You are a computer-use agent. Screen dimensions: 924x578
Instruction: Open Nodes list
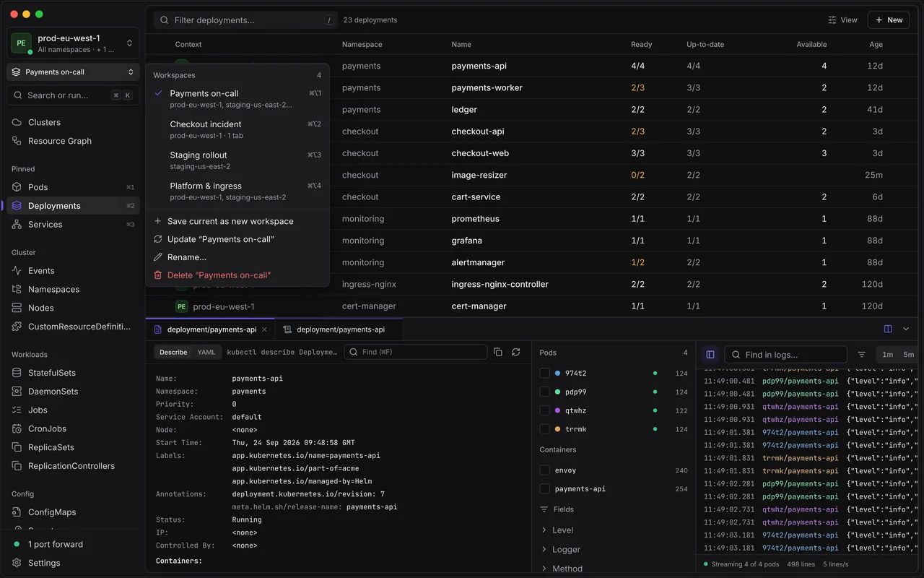(73, 308)
